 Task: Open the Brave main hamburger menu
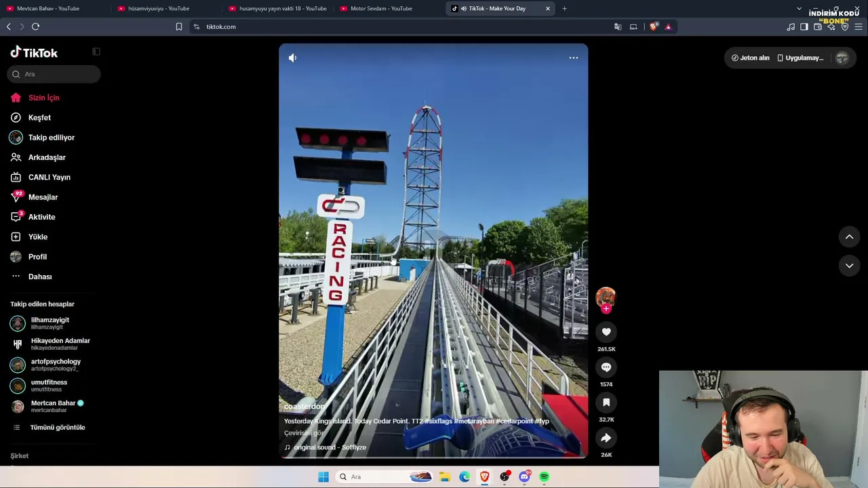point(859,26)
